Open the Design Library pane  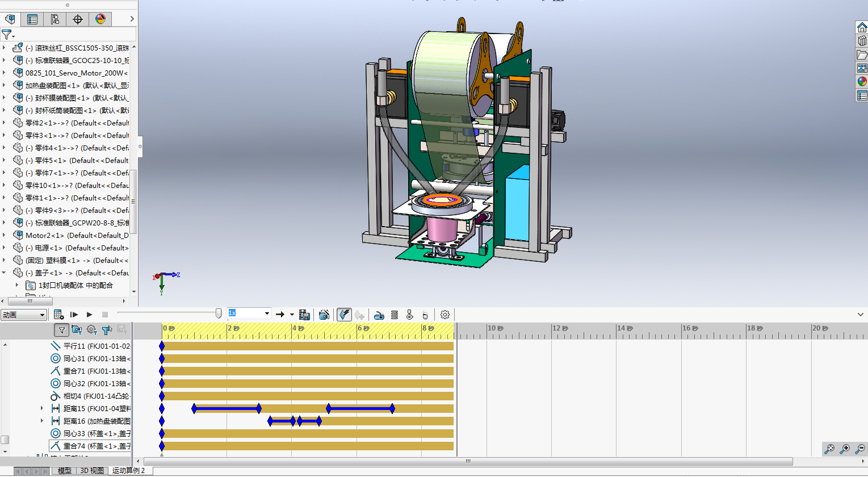[x=862, y=41]
